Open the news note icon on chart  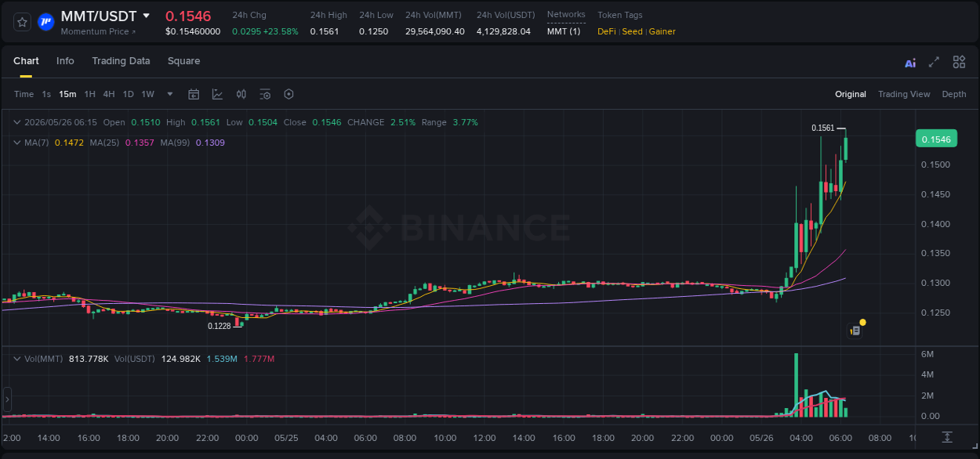(855, 331)
